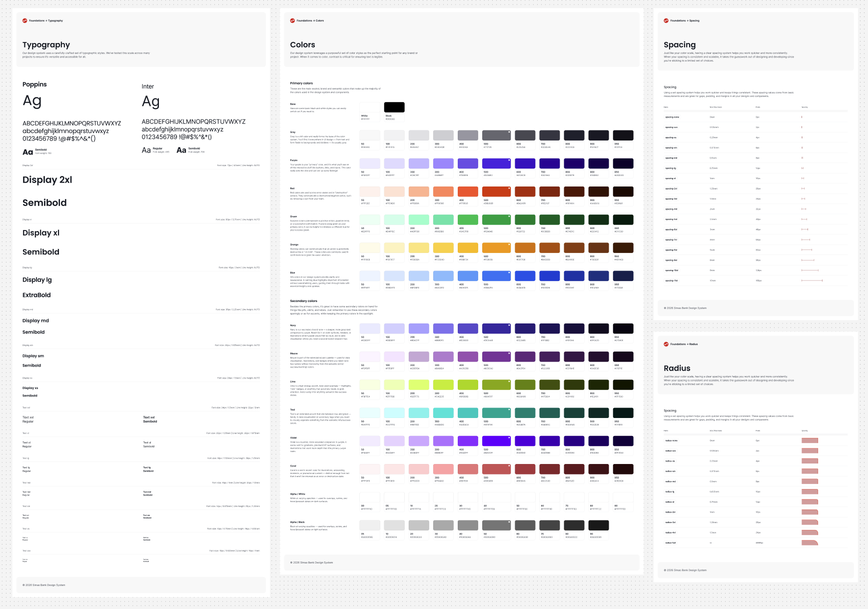Click the large 'Typography' page title
The height and width of the screenshot is (609, 868).
coord(46,45)
